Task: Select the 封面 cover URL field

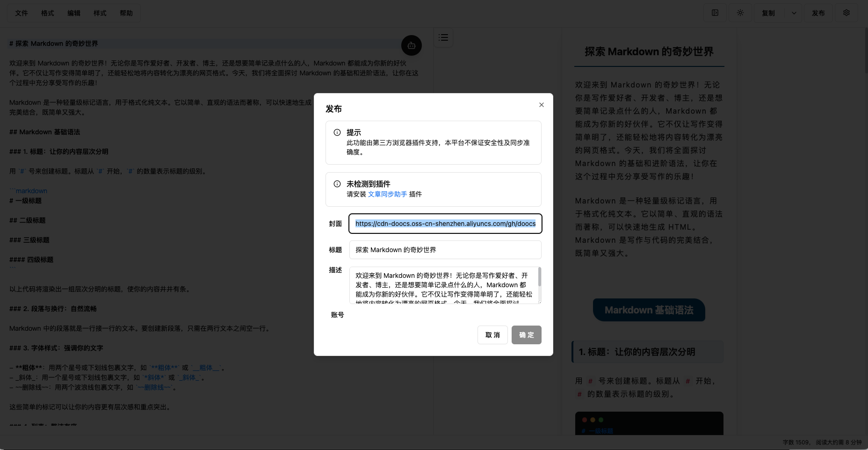Action: coord(444,224)
